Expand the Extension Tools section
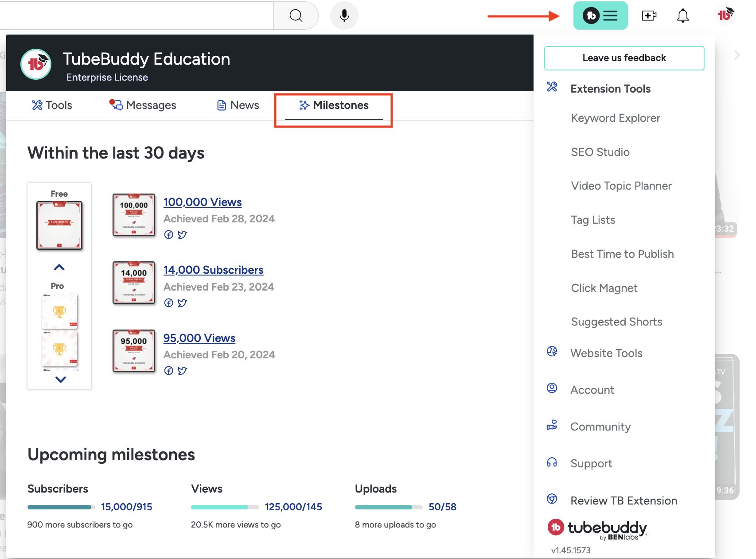756x559 pixels. (x=610, y=89)
